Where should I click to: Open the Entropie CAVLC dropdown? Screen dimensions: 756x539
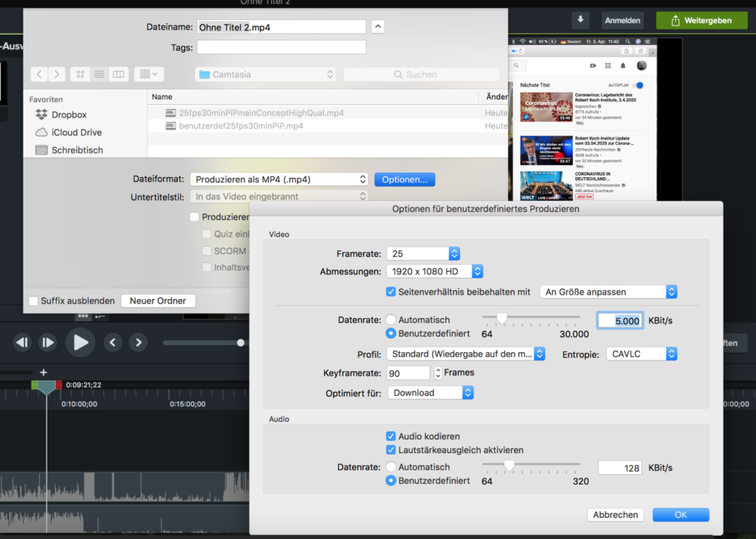point(642,354)
